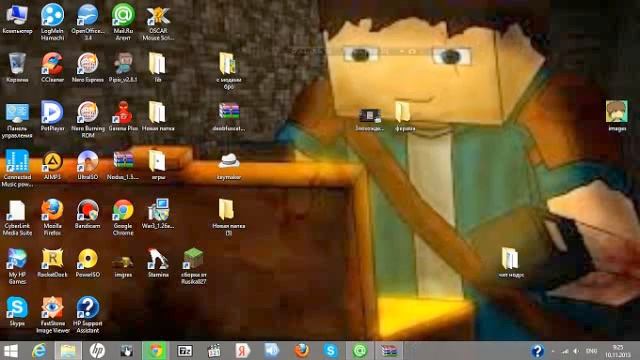The height and width of the screenshot is (360, 640).
Task: Launch Skype from desktop
Action: click(17, 312)
